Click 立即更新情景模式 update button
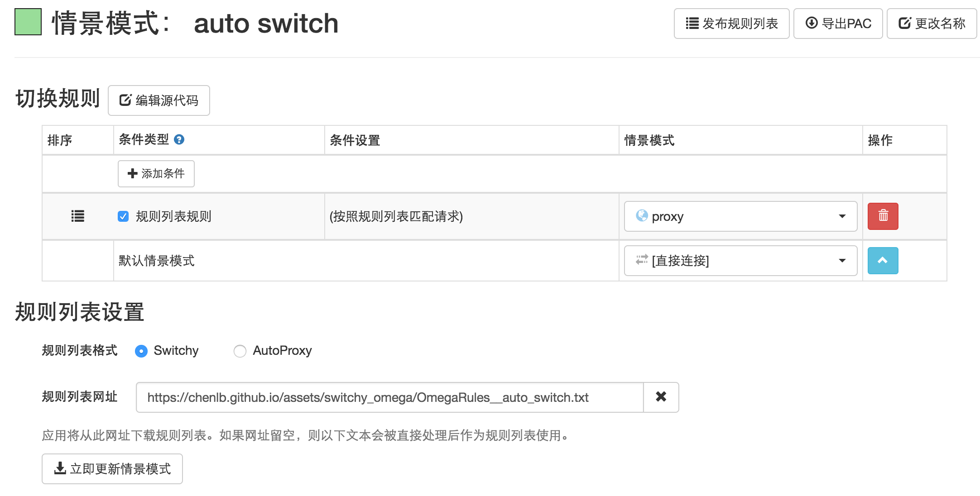The height and width of the screenshot is (496, 980). 112,469
